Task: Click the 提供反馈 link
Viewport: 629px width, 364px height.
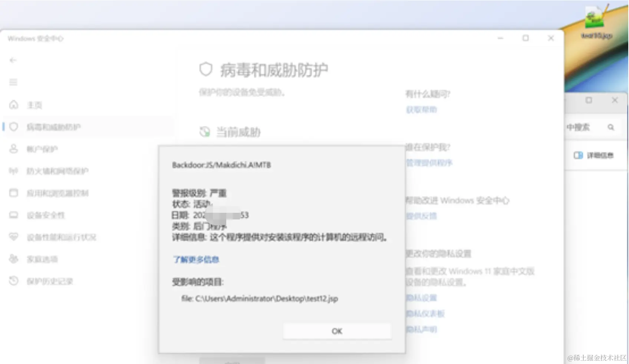Action: click(421, 216)
